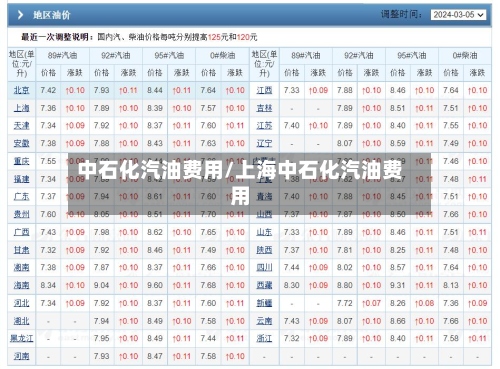Open the 广西 region link
This screenshot has width=500, height=369.
pyautogui.click(x=22, y=232)
